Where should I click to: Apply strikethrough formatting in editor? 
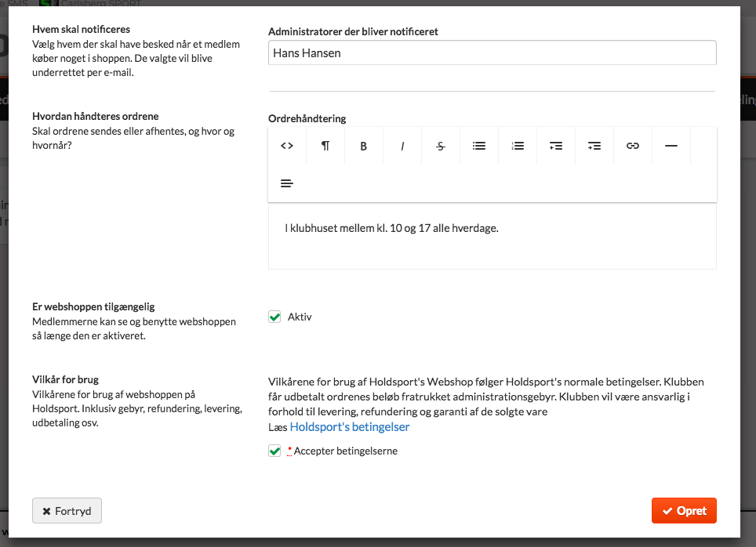pyautogui.click(x=441, y=146)
